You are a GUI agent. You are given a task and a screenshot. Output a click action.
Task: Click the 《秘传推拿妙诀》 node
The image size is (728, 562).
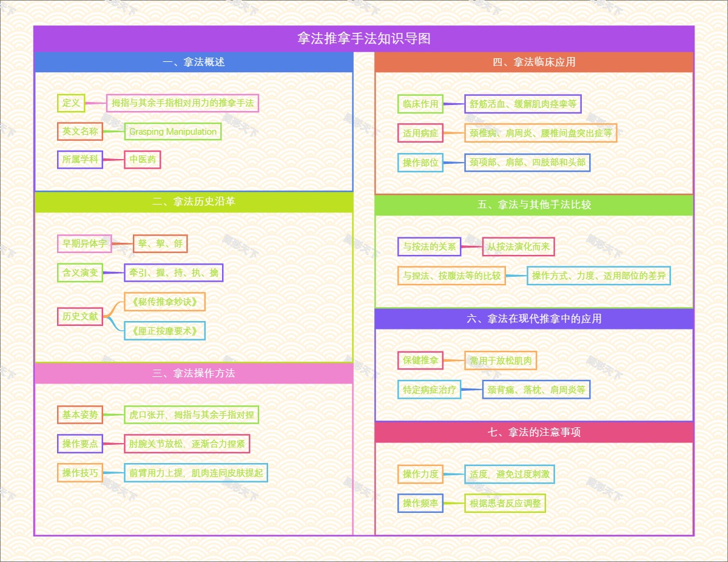click(165, 302)
